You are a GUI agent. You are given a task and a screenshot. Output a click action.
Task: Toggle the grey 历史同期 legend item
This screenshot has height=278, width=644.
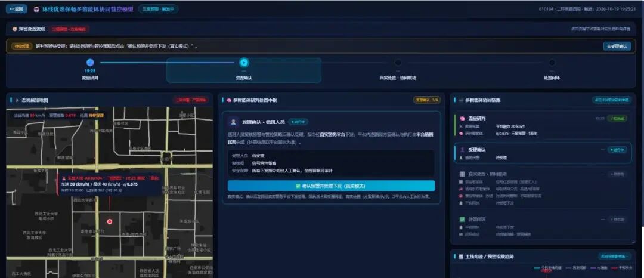tap(576, 268)
